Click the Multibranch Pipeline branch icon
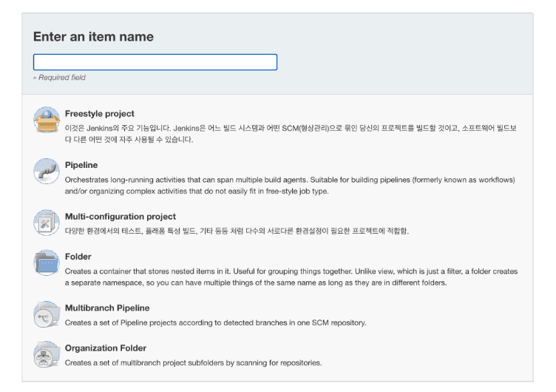The image size is (556, 392). (47, 314)
